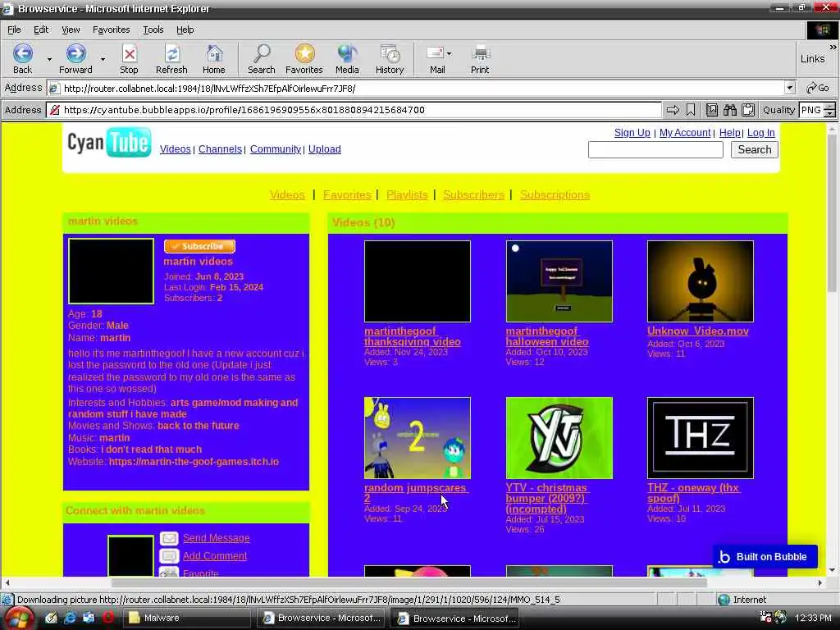Open the Edit menu
Image resolution: width=840 pixels, height=630 pixels.
tap(41, 30)
